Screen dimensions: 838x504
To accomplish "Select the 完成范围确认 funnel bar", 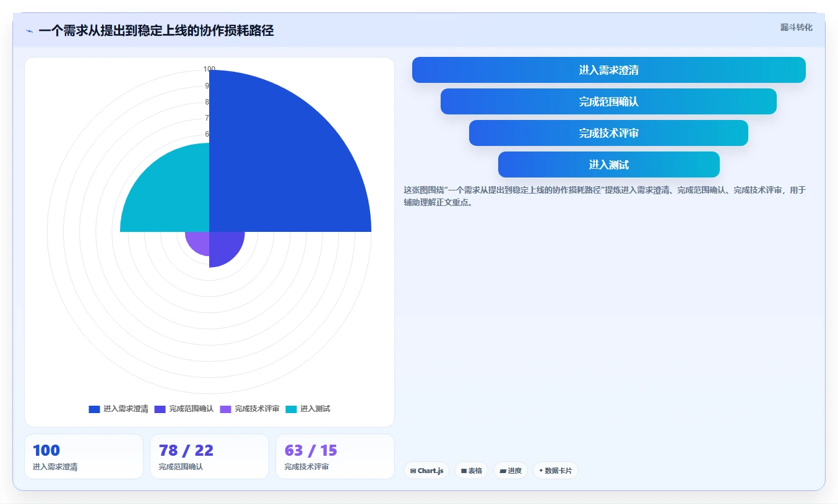I will pyautogui.click(x=609, y=101).
